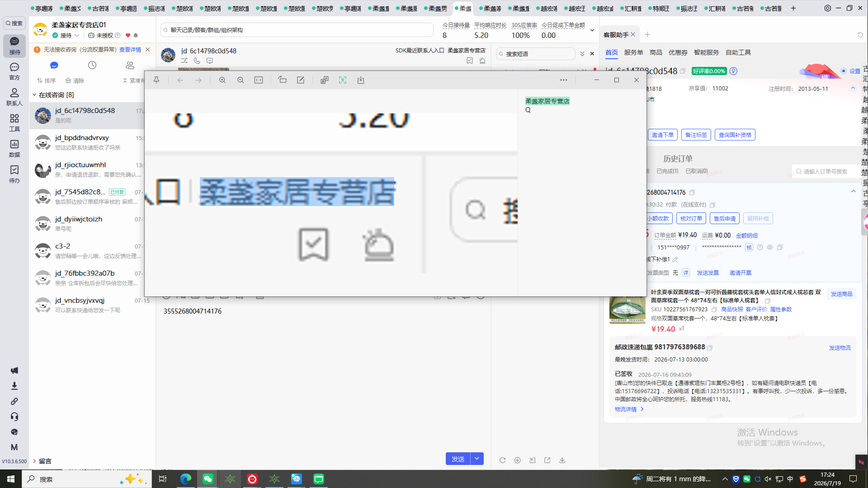Launch Microsoft Edge from the taskbar

(186, 479)
